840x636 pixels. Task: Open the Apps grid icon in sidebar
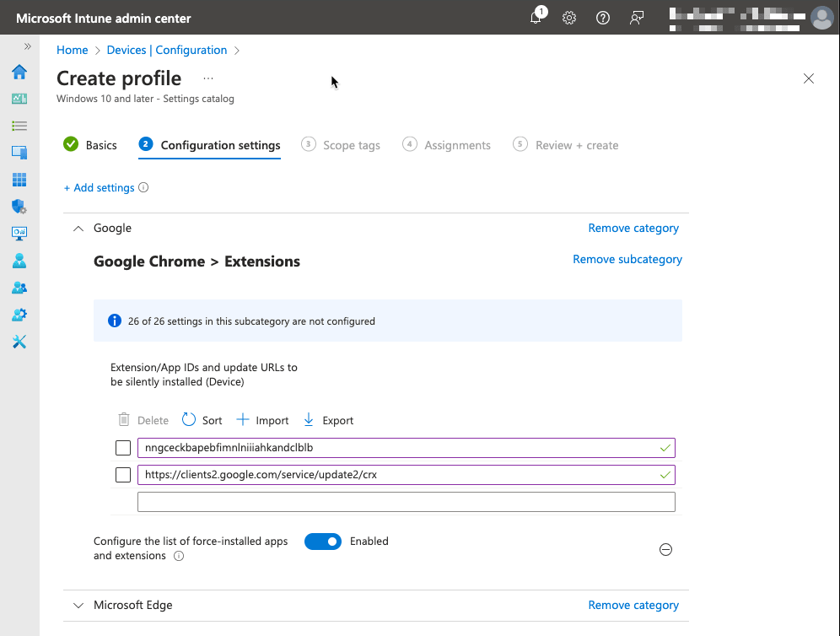(x=19, y=180)
